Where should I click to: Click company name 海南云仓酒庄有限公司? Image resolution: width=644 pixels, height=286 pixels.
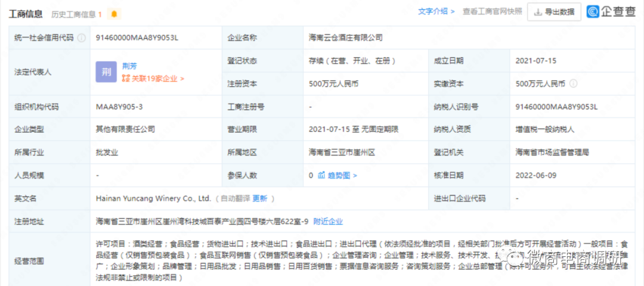click(345, 38)
